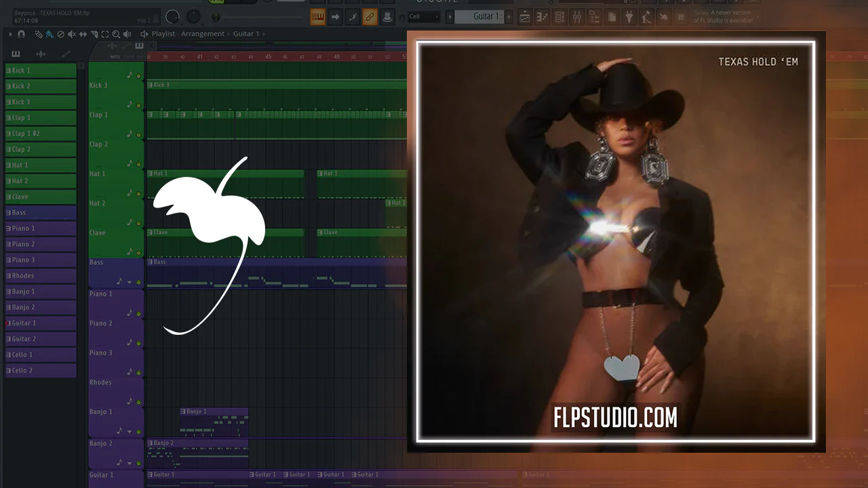Select 'Cello 1' in the pattern list
Screen dimensions: 868x488
(x=41, y=355)
